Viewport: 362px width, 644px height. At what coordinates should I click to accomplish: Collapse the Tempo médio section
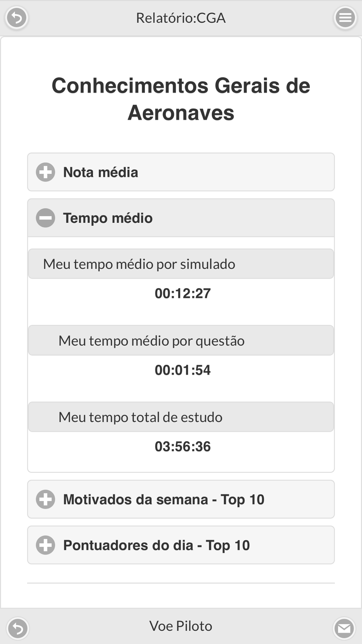point(181,218)
